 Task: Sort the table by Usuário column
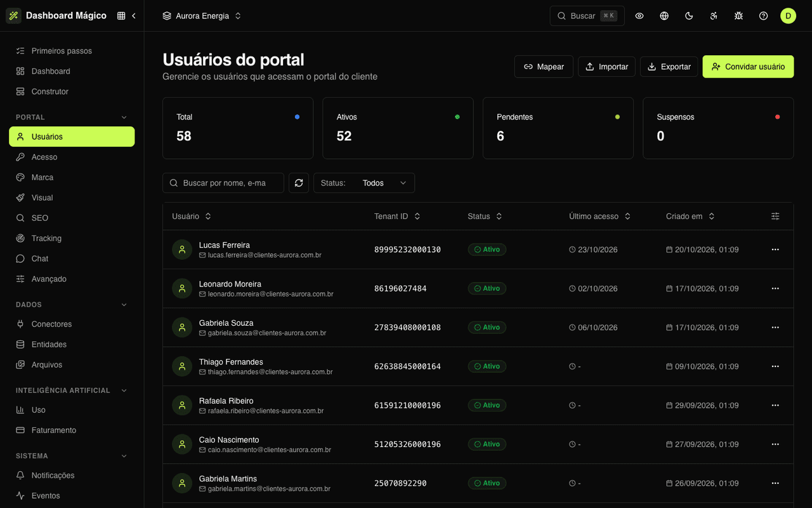[192, 217]
